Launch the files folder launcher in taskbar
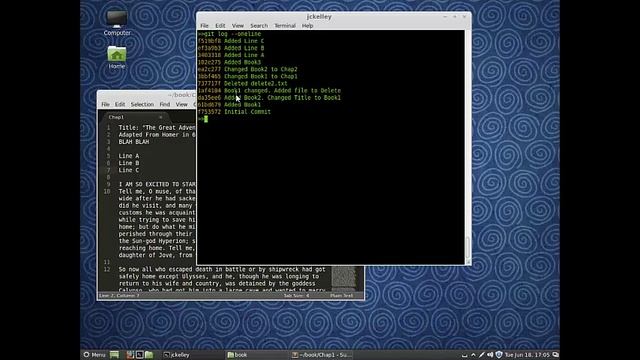 click(149, 355)
